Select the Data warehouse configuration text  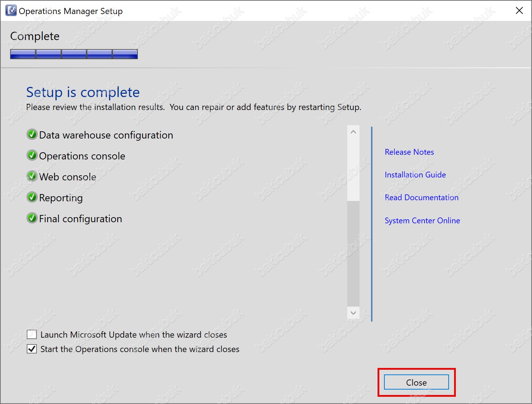(x=106, y=135)
